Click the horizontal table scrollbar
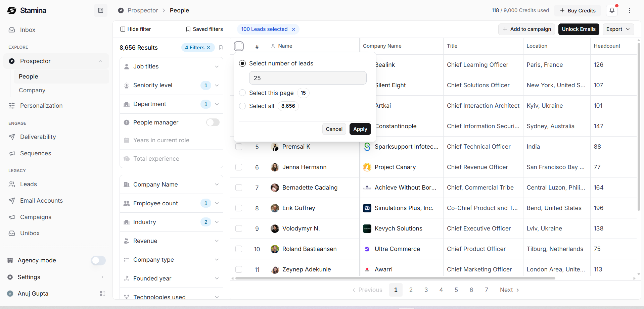Screen dimensions: 644x309 (x=395, y=278)
